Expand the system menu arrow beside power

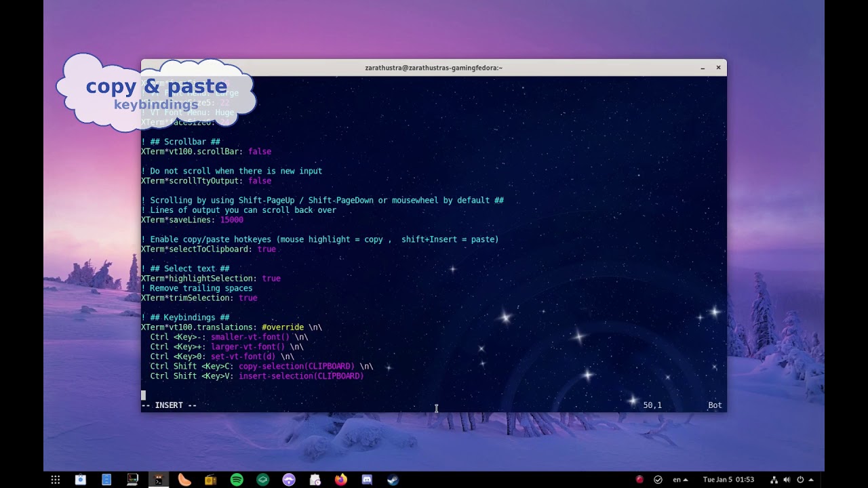[x=811, y=479]
